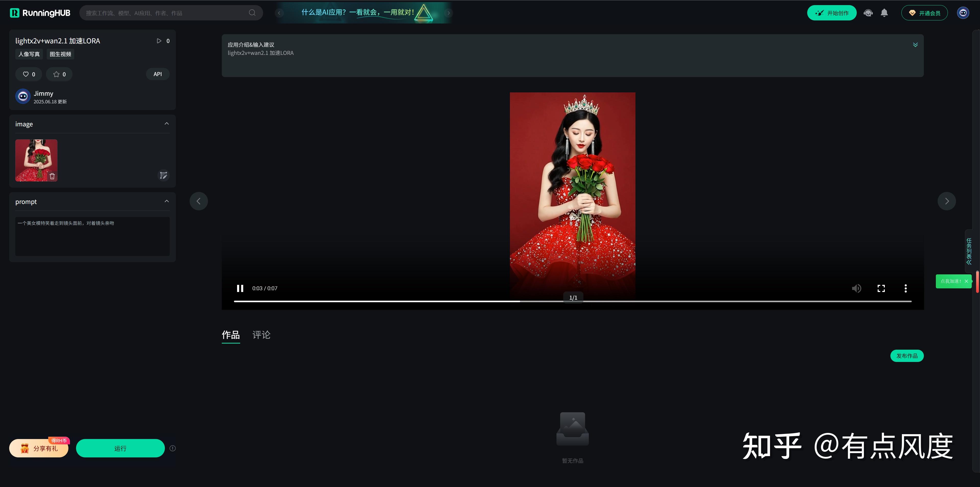Screen dimensions: 980x487
Task: Click the green 运行 button
Action: click(x=120, y=448)
